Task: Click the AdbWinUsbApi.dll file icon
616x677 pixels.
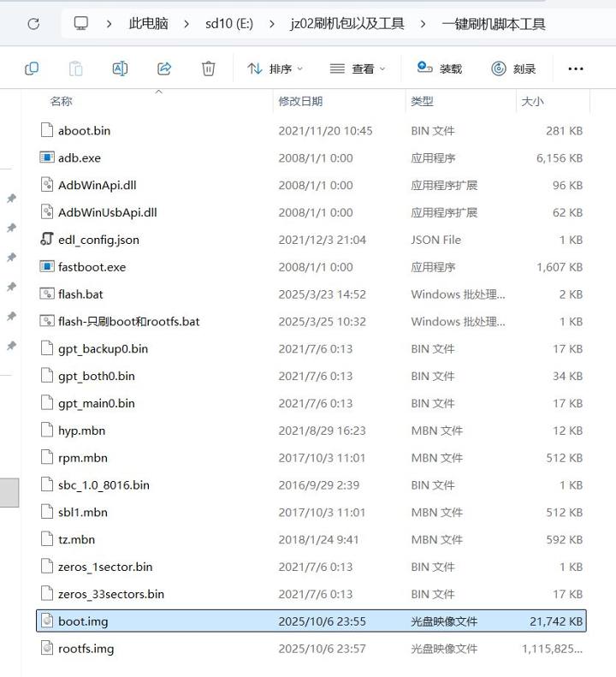Action: 47,211
